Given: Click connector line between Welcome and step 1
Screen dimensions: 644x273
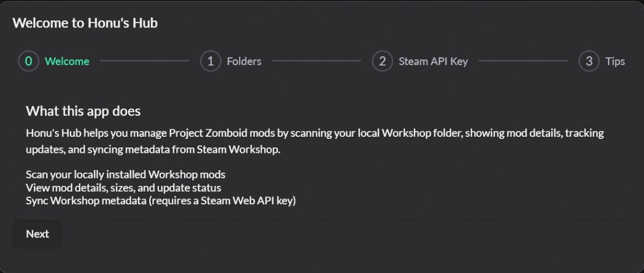Looking at the screenshot, I should pos(144,61).
